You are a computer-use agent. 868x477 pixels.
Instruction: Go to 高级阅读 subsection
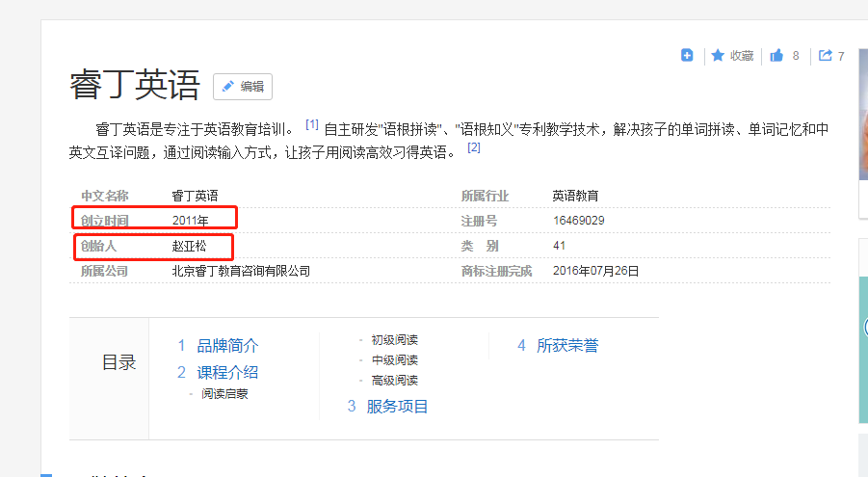pos(394,381)
